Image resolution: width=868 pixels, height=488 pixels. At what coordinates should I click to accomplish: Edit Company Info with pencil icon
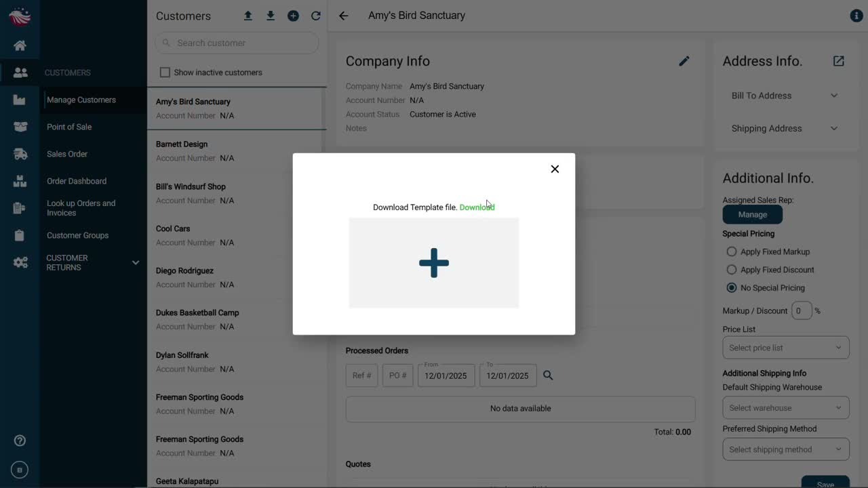point(684,61)
